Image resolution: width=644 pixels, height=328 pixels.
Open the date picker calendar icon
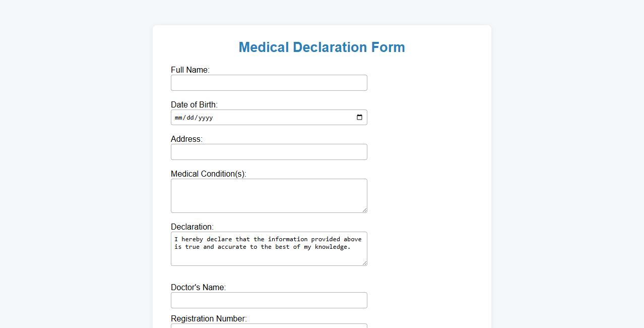point(360,117)
